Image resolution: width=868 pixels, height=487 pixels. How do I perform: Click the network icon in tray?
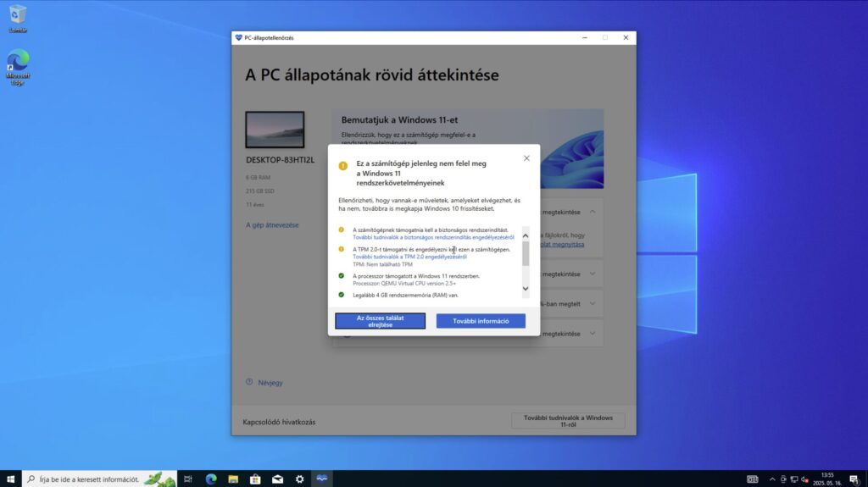[794, 479]
